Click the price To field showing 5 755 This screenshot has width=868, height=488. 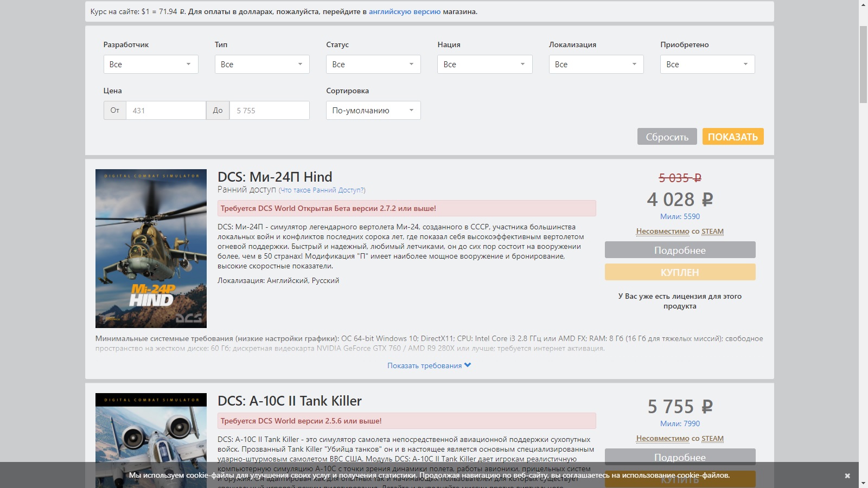click(x=270, y=110)
